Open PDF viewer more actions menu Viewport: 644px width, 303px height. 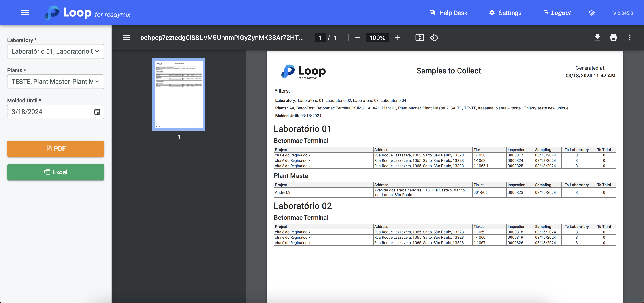(629, 38)
